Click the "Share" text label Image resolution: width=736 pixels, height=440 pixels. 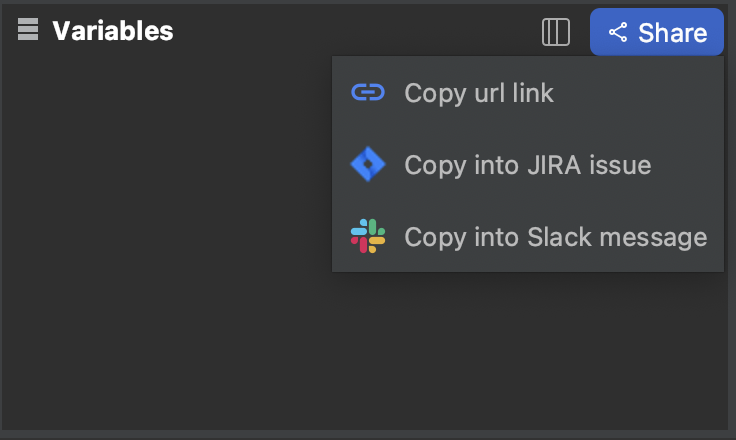click(672, 33)
